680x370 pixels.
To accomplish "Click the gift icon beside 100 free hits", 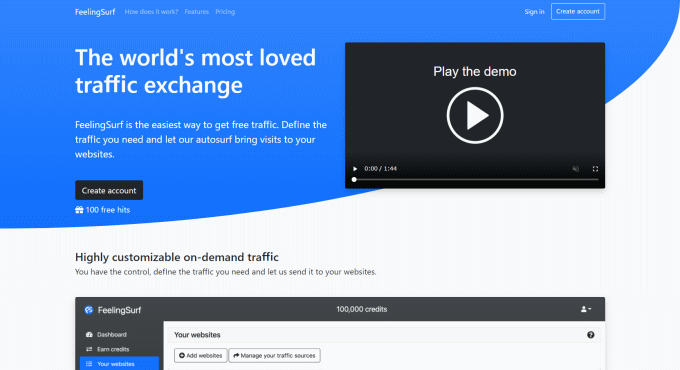I will 79,210.
